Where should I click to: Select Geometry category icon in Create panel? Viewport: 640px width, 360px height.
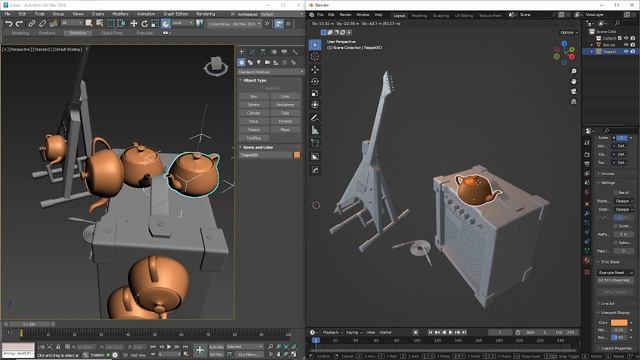click(x=242, y=62)
